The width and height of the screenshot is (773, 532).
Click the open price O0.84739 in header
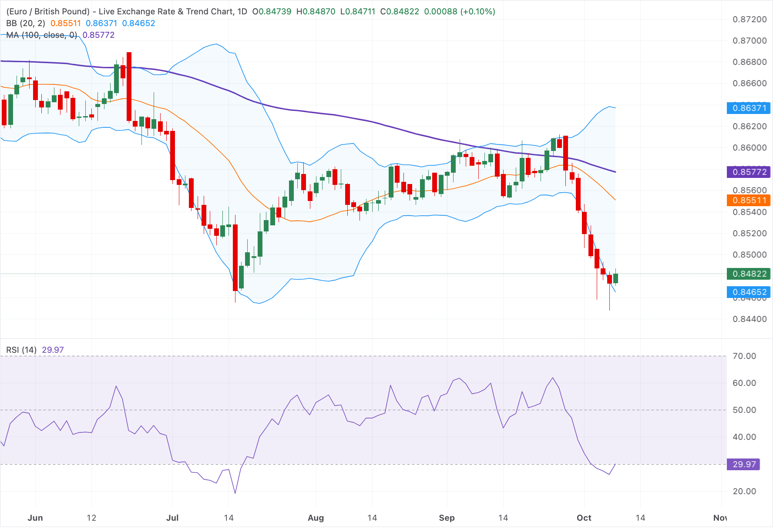(x=272, y=11)
